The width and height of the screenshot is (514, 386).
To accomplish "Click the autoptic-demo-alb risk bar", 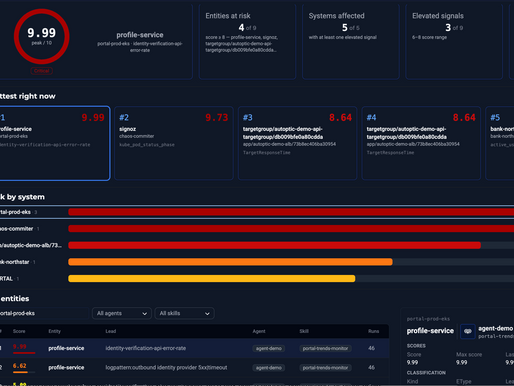I will [274, 245].
